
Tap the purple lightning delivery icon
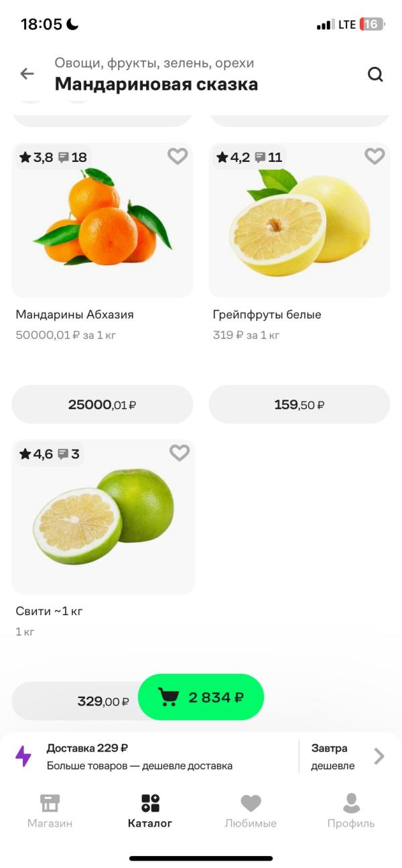pos(23,756)
